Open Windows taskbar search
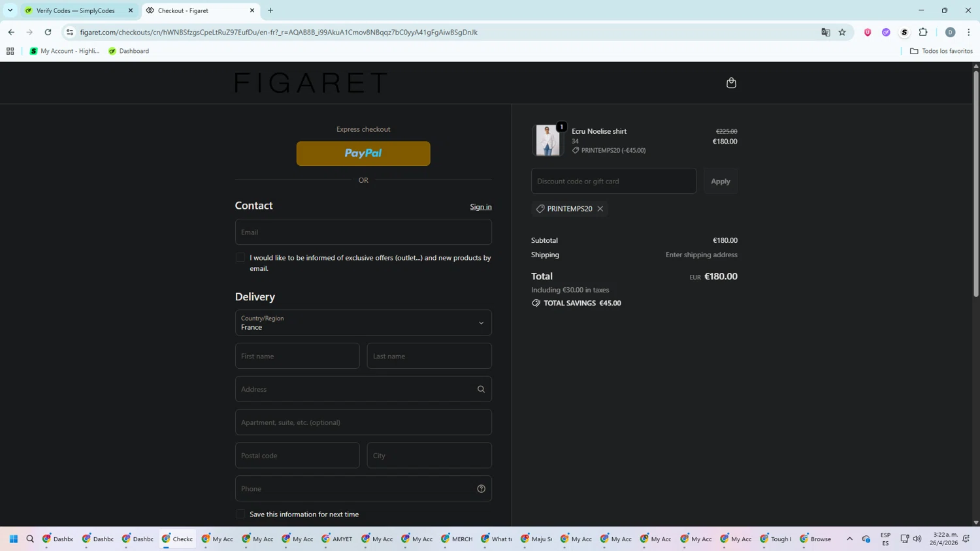Viewport: 980px width, 551px height. pos(30,539)
